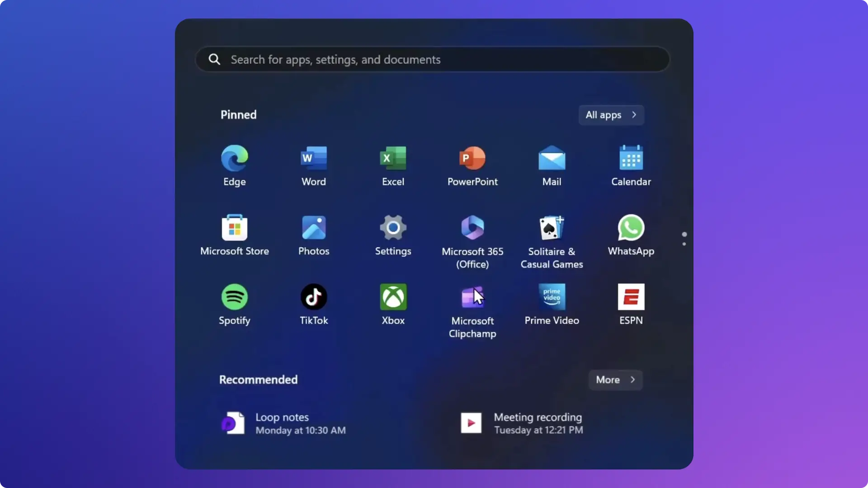This screenshot has height=488, width=868.
Task: Open Microsoft Edge from pinned apps
Action: (234, 158)
